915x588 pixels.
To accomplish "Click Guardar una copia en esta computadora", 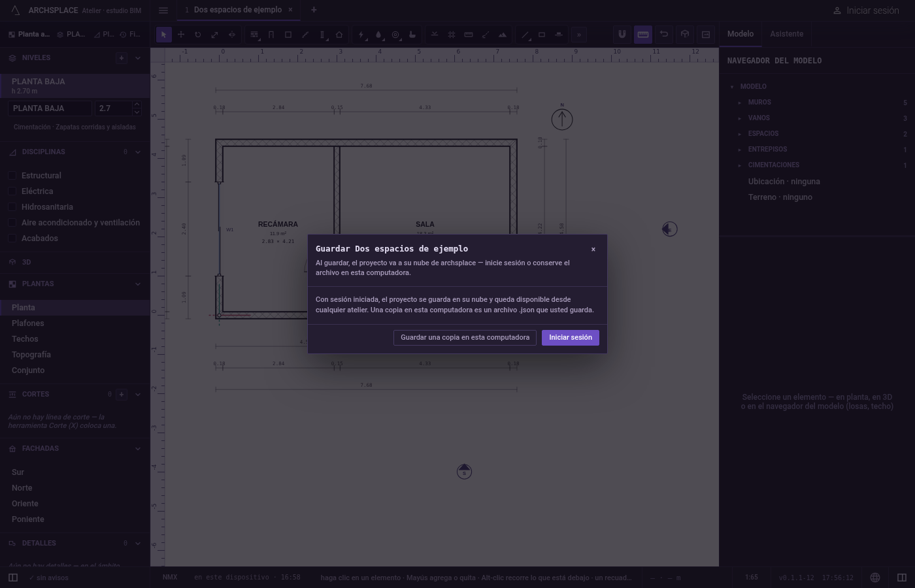I will click(x=465, y=338).
